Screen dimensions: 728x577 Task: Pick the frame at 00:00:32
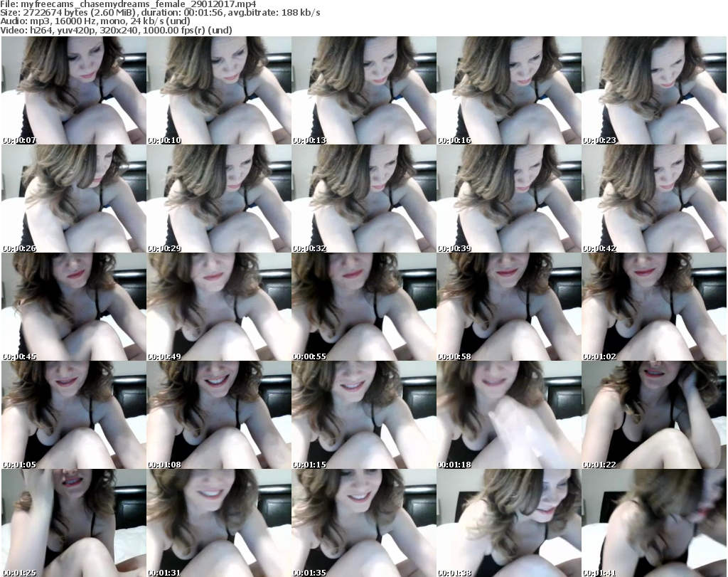[x=364, y=198]
